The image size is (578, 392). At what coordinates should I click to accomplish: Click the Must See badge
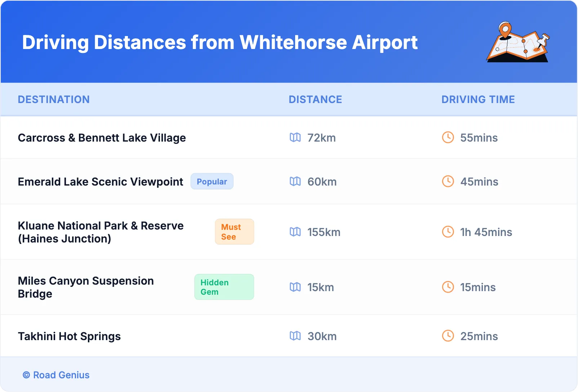click(235, 232)
